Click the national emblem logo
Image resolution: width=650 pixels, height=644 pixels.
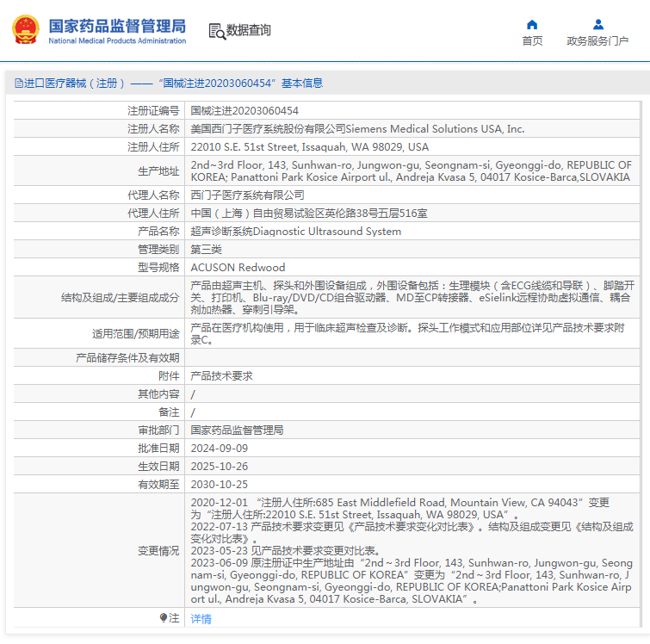pos(25,30)
